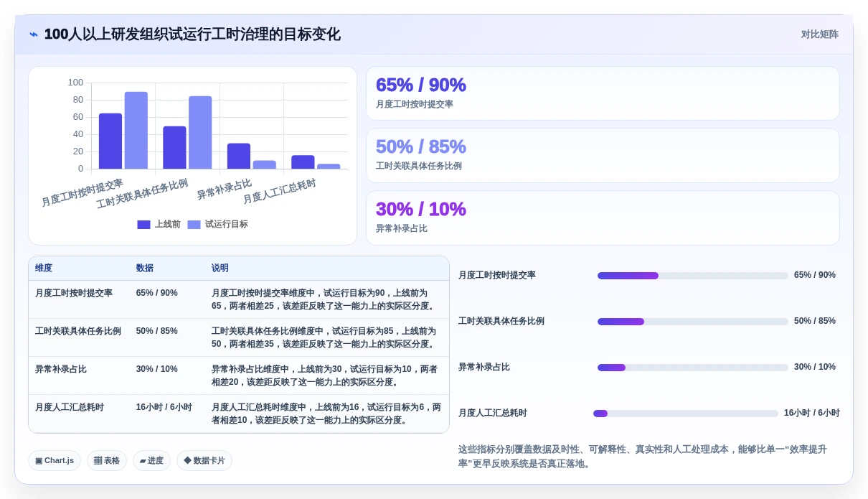Click table value 50% / 85%

[x=157, y=331]
